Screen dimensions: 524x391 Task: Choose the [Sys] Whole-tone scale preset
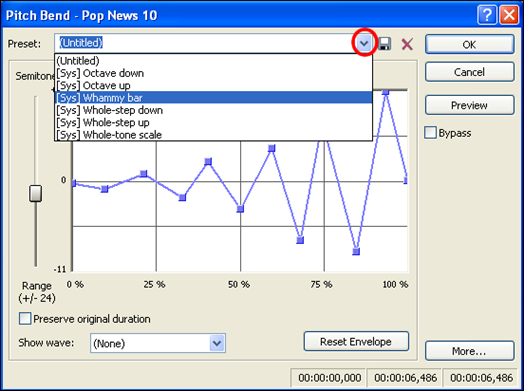pos(213,135)
